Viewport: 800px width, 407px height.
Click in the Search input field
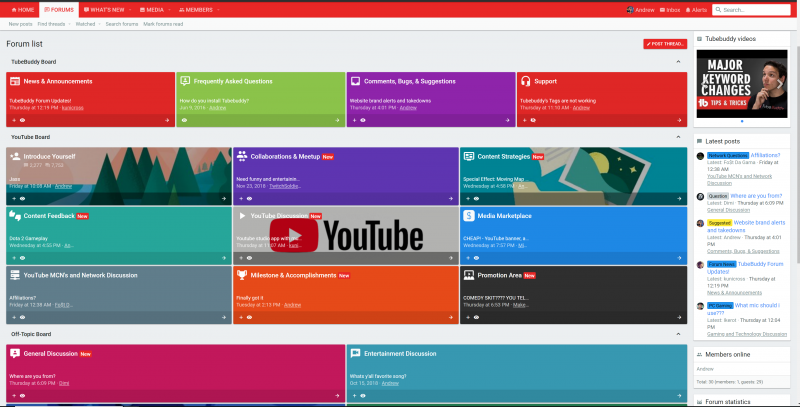point(756,9)
